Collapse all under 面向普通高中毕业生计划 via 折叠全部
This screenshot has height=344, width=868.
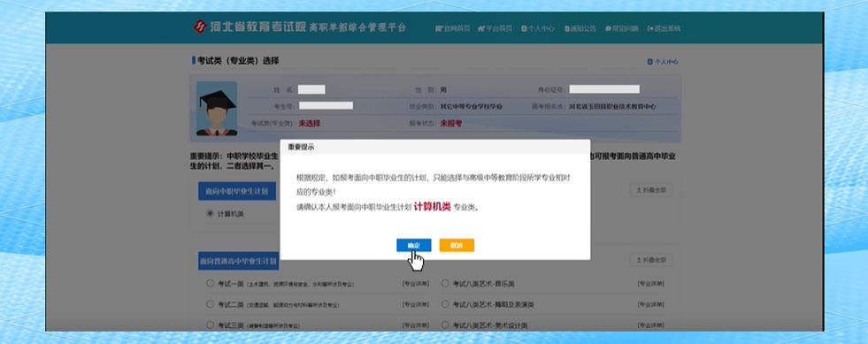pyautogui.click(x=650, y=260)
